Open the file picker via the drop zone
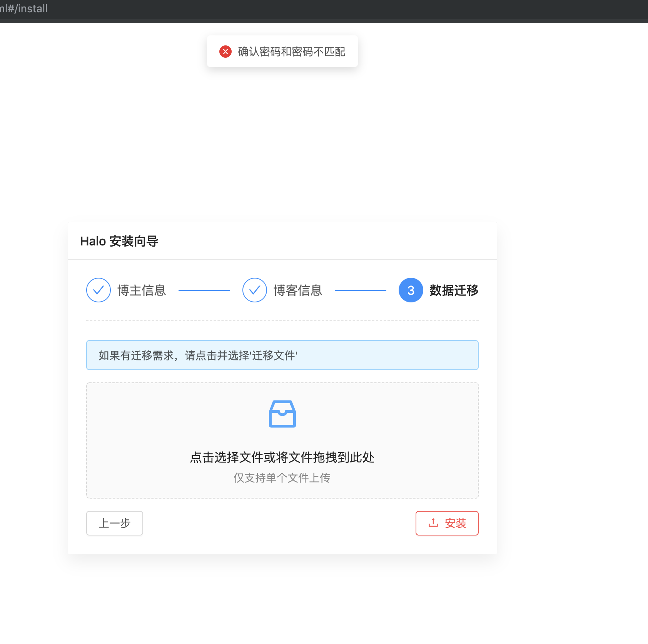The height and width of the screenshot is (644, 648). 282,440
